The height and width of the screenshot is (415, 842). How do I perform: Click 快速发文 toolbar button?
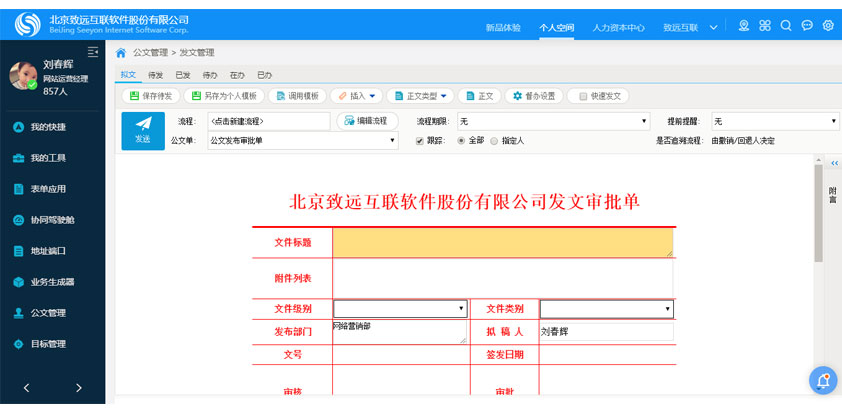[x=598, y=96]
